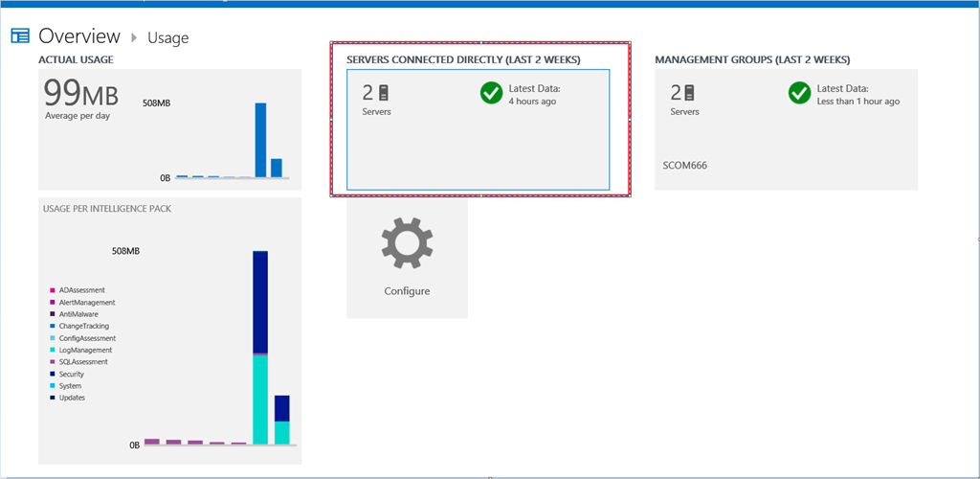This screenshot has width=980, height=479.
Task: Click the Overview dashboard icon
Action: [x=20, y=36]
